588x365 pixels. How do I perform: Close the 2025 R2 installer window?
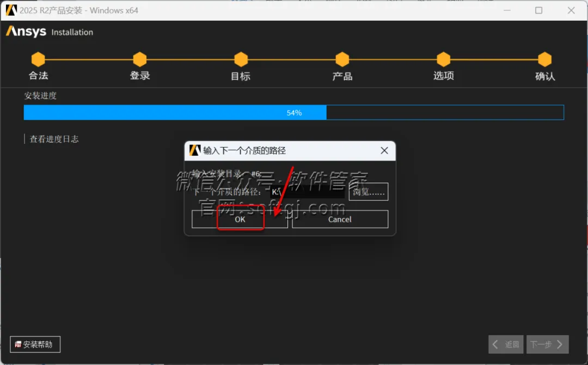point(571,10)
